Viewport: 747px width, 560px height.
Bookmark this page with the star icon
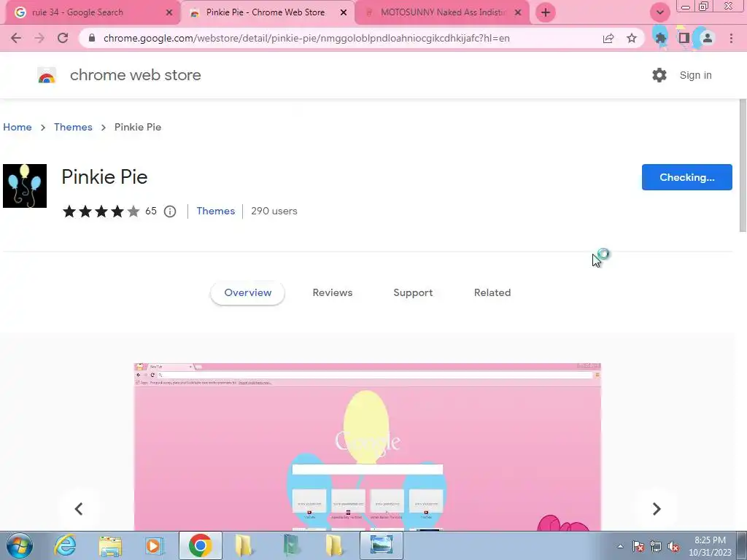[632, 38]
